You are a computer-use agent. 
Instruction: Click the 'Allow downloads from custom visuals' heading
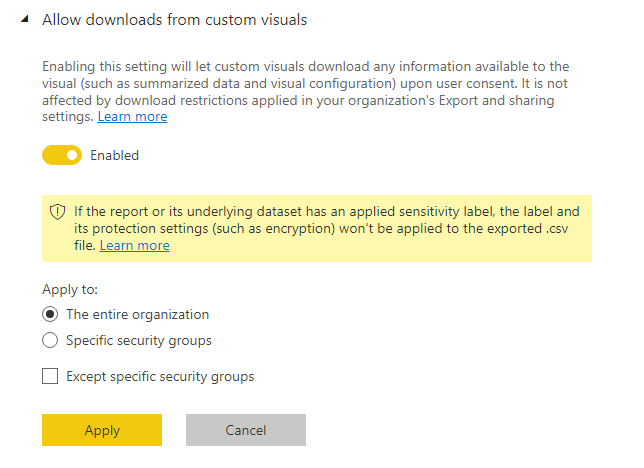(175, 20)
